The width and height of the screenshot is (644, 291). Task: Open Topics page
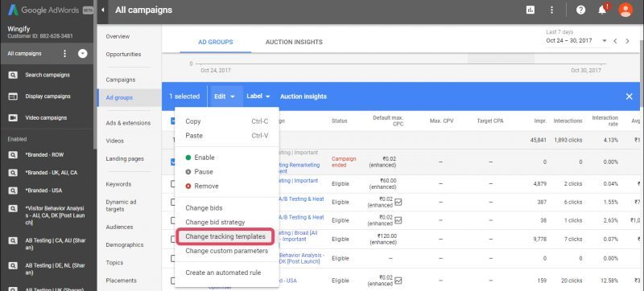click(114, 263)
